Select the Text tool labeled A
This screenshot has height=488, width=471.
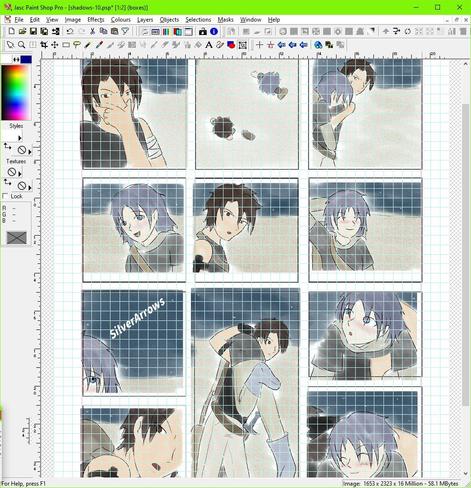point(209,45)
